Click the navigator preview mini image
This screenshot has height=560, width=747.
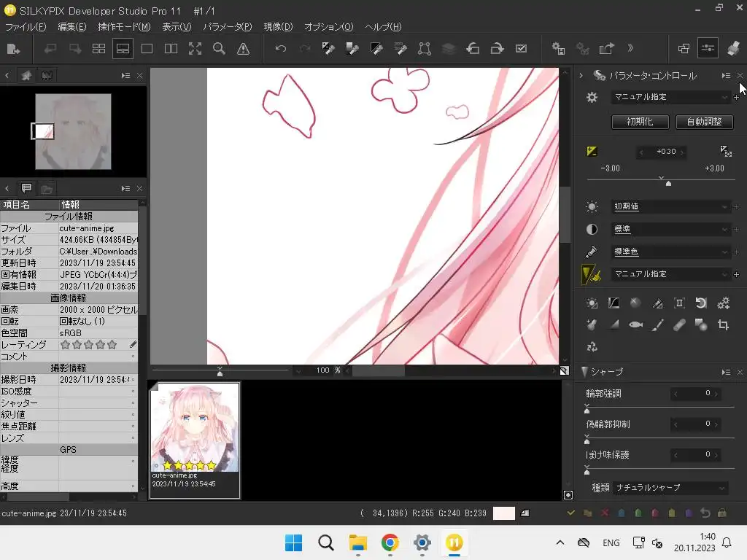tap(73, 131)
